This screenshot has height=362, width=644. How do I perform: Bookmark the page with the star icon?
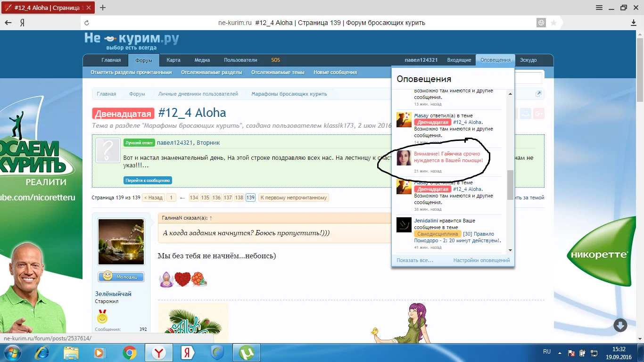(553, 23)
